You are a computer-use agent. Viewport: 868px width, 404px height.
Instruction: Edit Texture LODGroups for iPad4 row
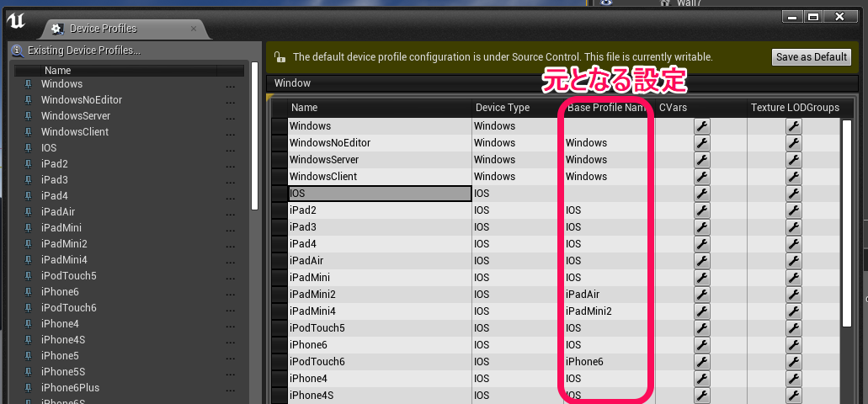[793, 244]
